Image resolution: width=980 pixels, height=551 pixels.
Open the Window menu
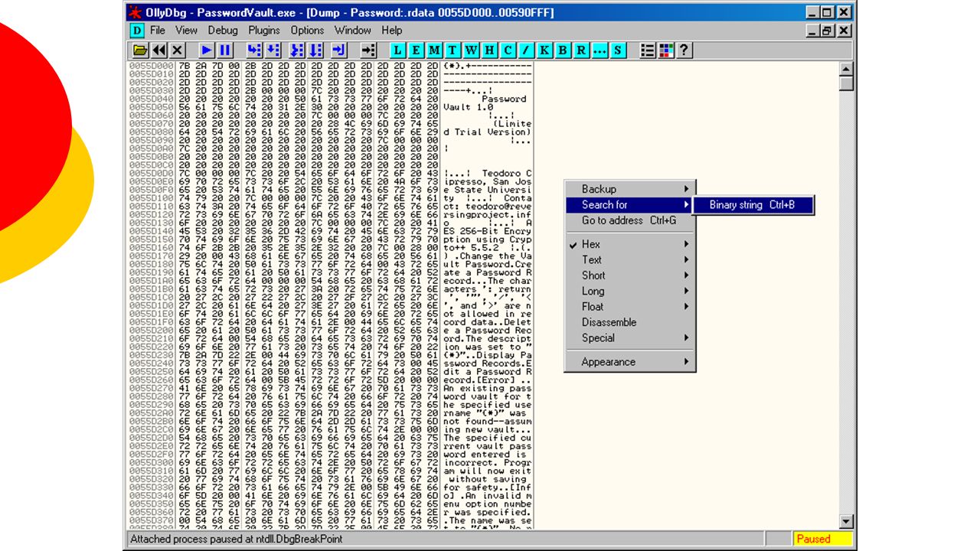tap(353, 31)
